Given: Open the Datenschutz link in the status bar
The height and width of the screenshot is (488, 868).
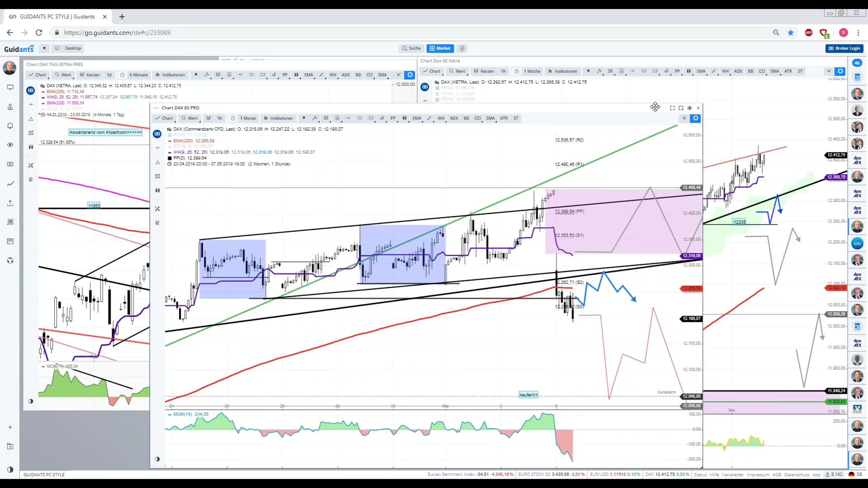Looking at the screenshot, I should [x=797, y=475].
